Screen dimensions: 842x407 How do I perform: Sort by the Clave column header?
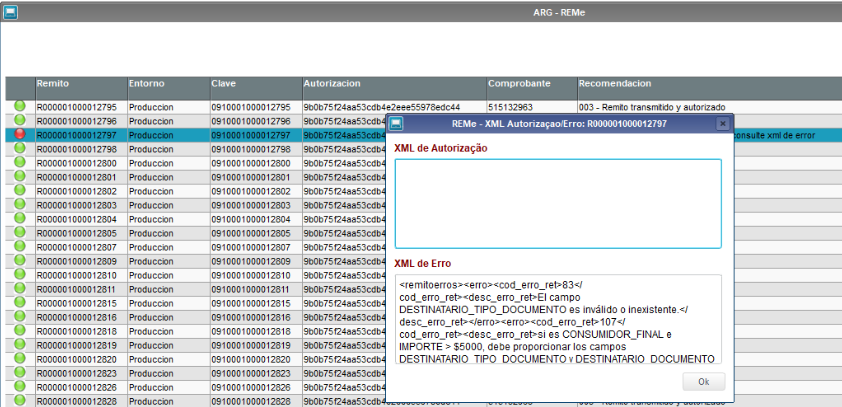256,88
